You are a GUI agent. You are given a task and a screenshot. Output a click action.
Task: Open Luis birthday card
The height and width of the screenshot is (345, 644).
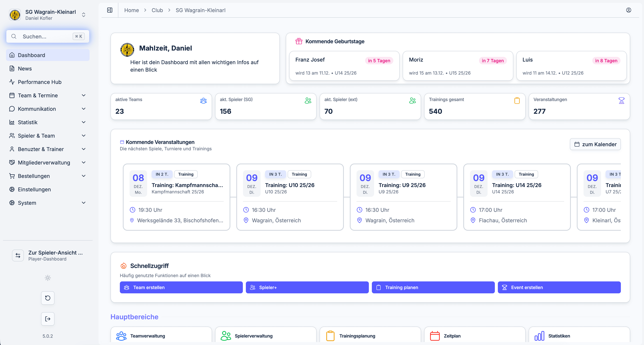(x=572, y=66)
